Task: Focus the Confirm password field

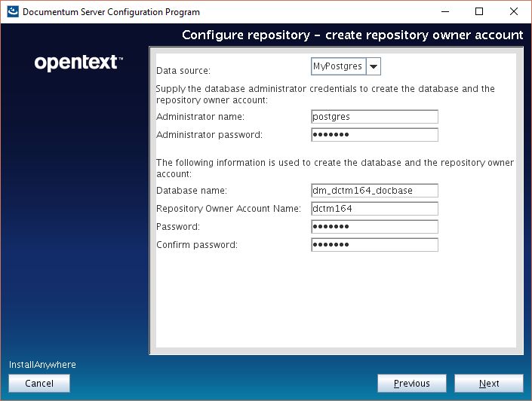Action: (374, 245)
